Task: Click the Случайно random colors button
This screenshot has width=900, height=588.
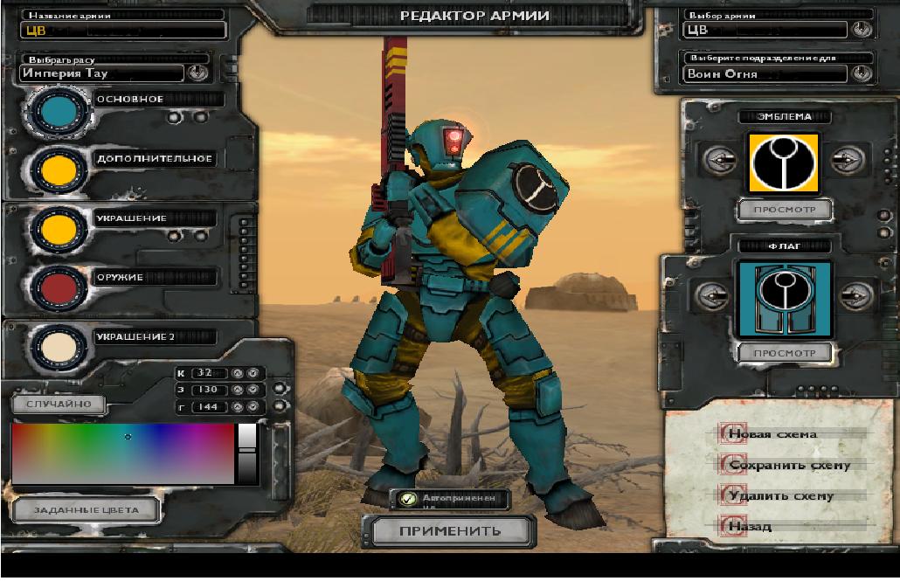Action: (59, 404)
